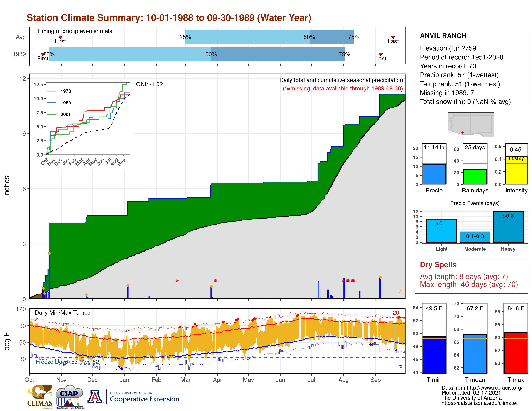532x411 pixels.
Task: Click the 67.2 F value label
Action: [475, 308]
